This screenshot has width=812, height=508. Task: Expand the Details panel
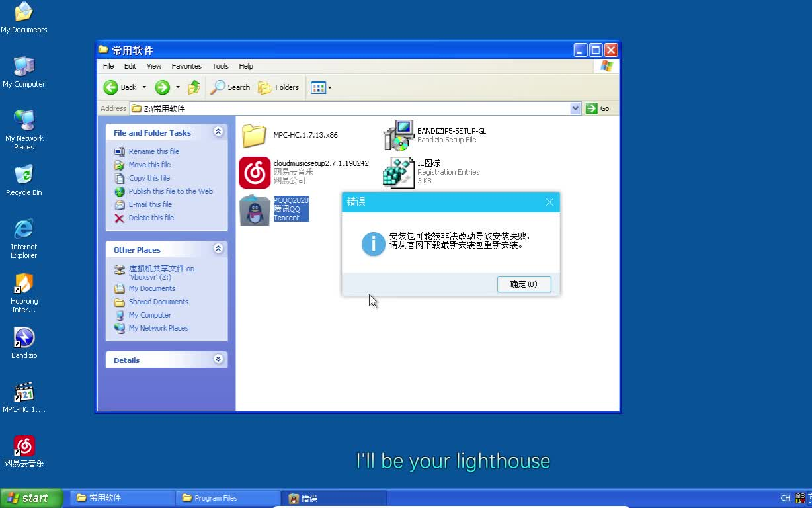(218, 359)
